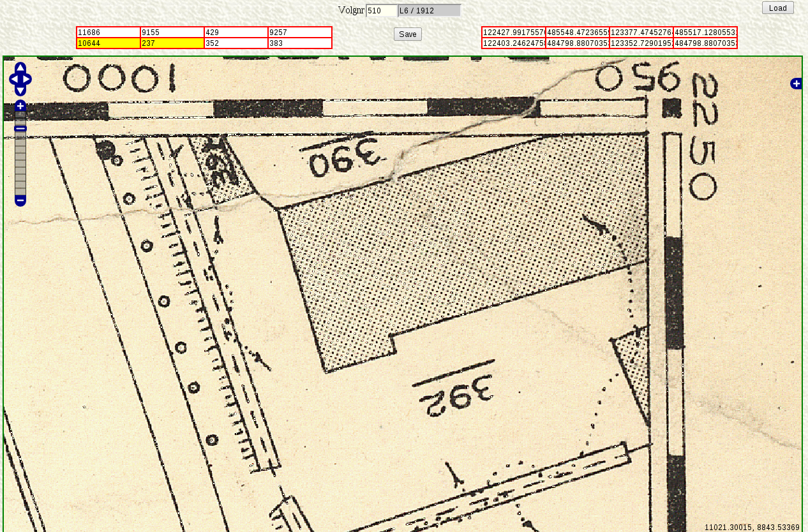
Task: Click the Load button
Action: 778,8
